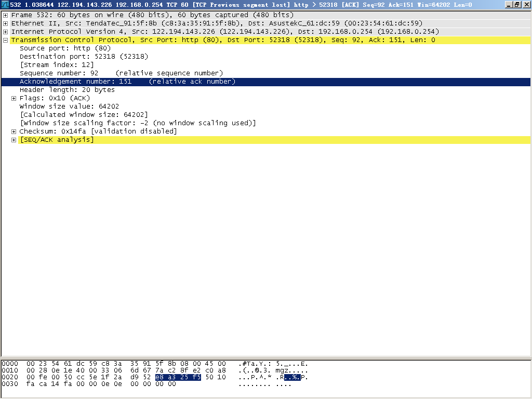Click hex bytes '6d 67 7a c2' in row 0010
Image resolution: width=532 pixels, height=399 pixels.
point(153,371)
